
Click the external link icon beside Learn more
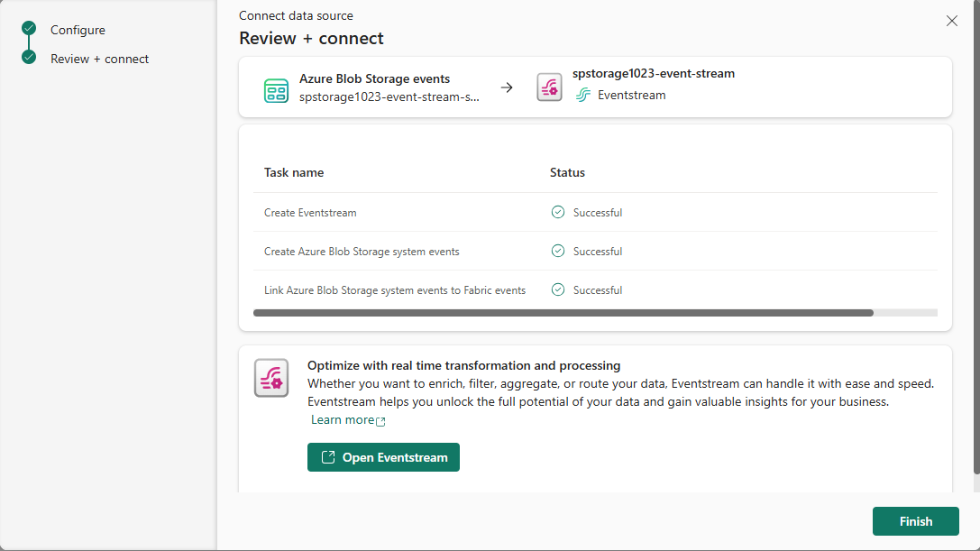coord(380,421)
